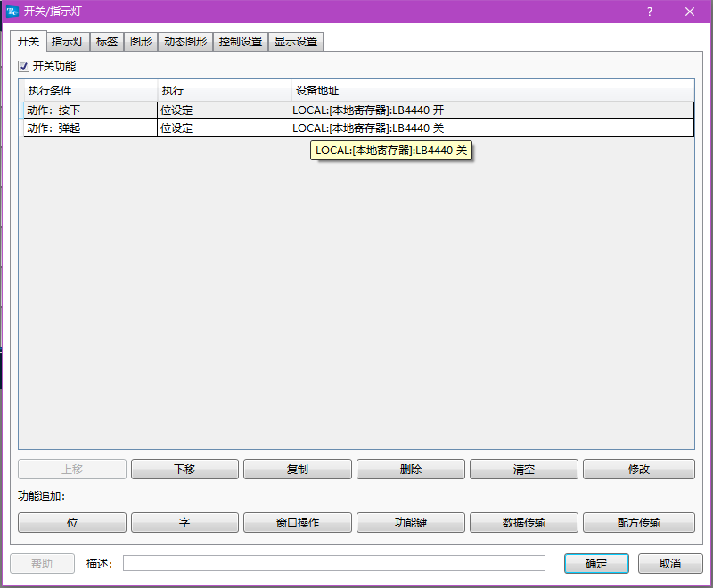Confirm with the 确定 button
713x588 pixels.
tap(596, 563)
